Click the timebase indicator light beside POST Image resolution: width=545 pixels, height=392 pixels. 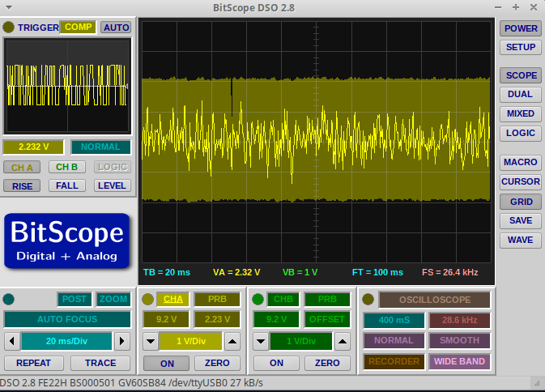tap(8, 299)
